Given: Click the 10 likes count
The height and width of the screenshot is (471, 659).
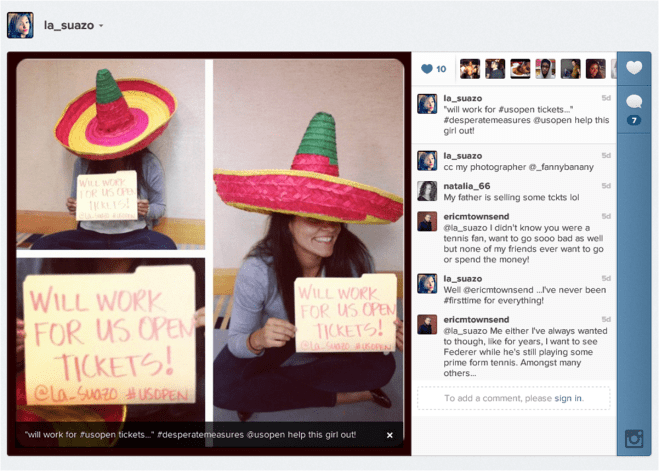Looking at the screenshot, I should 441,69.
